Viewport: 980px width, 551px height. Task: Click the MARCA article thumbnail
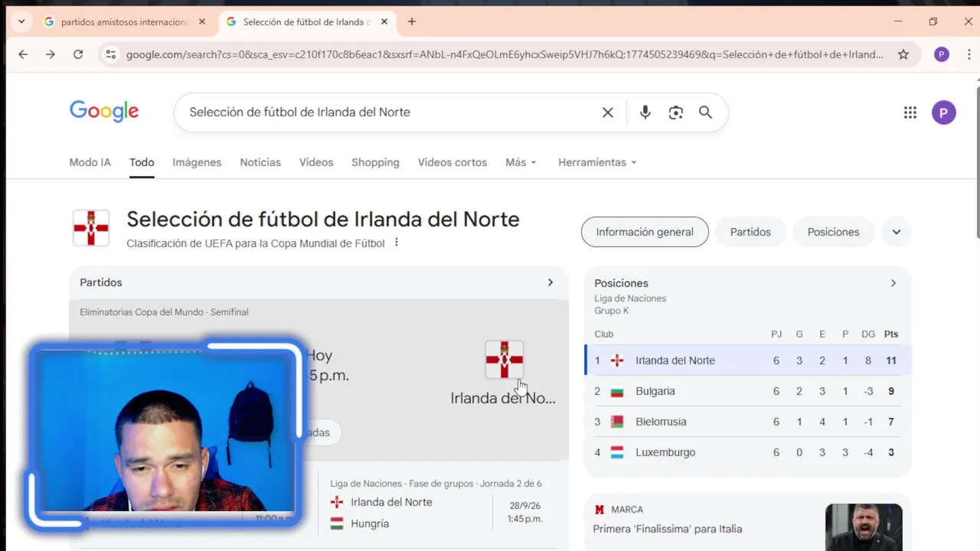pyautogui.click(x=864, y=527)
